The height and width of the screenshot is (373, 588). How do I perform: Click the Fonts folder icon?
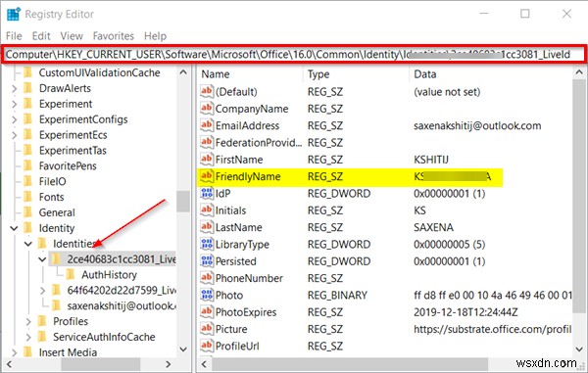[27, 197]
